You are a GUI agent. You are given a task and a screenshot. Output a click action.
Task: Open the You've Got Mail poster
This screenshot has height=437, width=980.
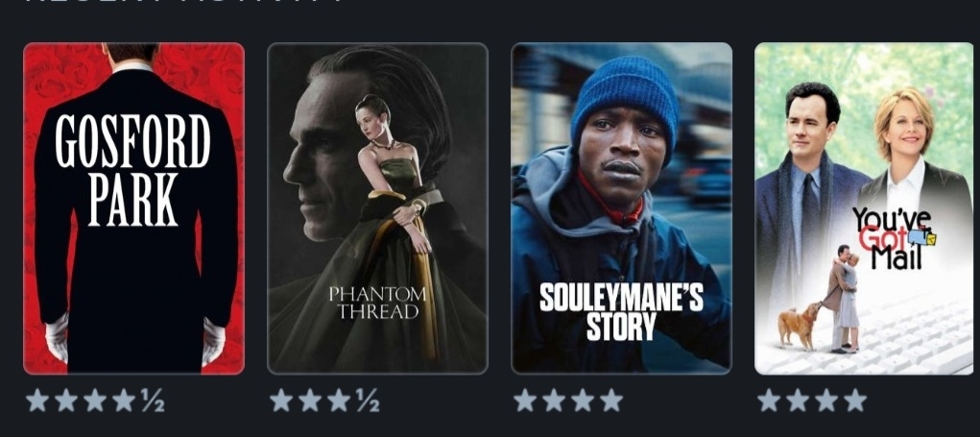(x=865, y=208)
